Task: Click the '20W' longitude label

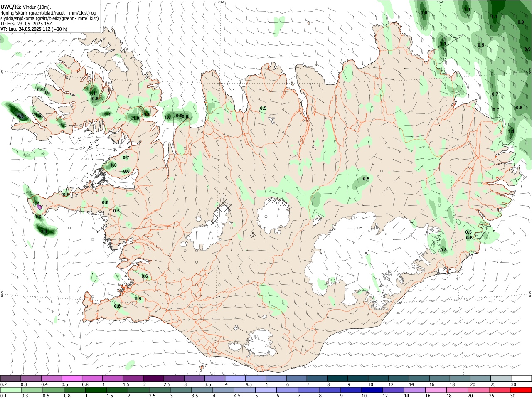Action: [x=221, y=2]
